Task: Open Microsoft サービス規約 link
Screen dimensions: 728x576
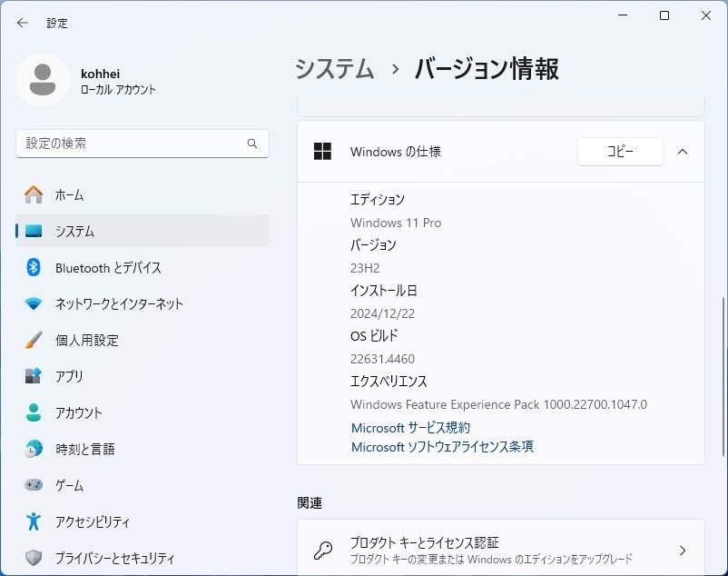Action: click(410, 427)
